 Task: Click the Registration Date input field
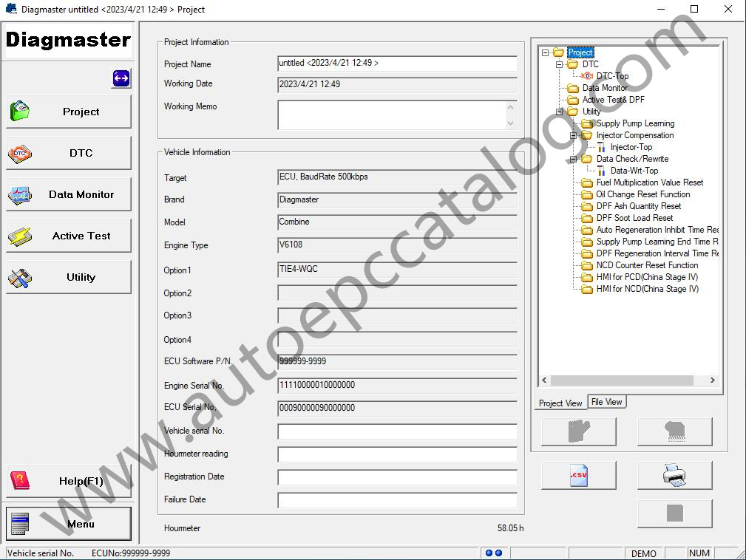(x=397, y=477)
